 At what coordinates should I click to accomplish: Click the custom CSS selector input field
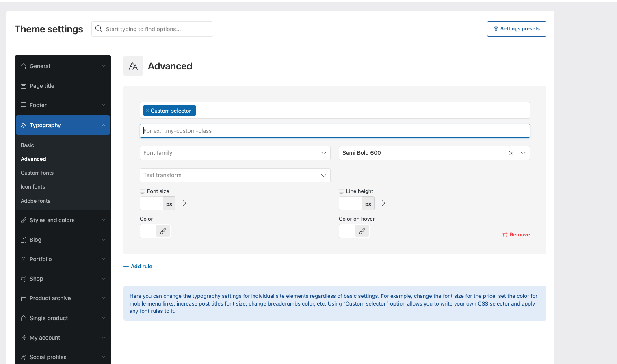pos(335,131)
